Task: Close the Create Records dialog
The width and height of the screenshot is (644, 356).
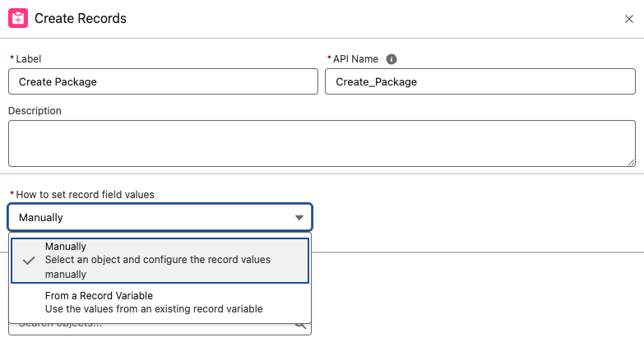Action: tap(629, 19)
